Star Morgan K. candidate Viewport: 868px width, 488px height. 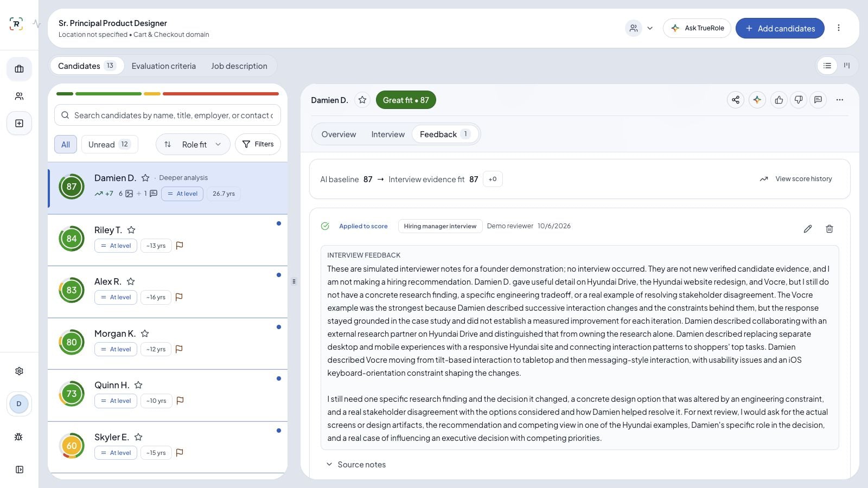pos(145,333)
